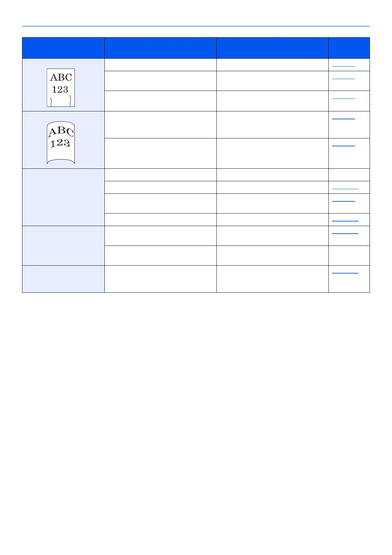
Task: Select the light blue cell in the last table row
Action: click(x=63, y=279)
